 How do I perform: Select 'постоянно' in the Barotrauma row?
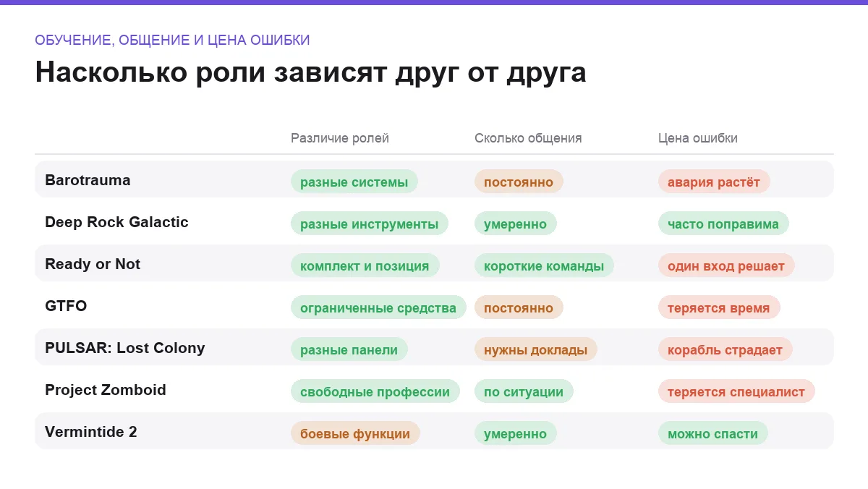point(519,182)
